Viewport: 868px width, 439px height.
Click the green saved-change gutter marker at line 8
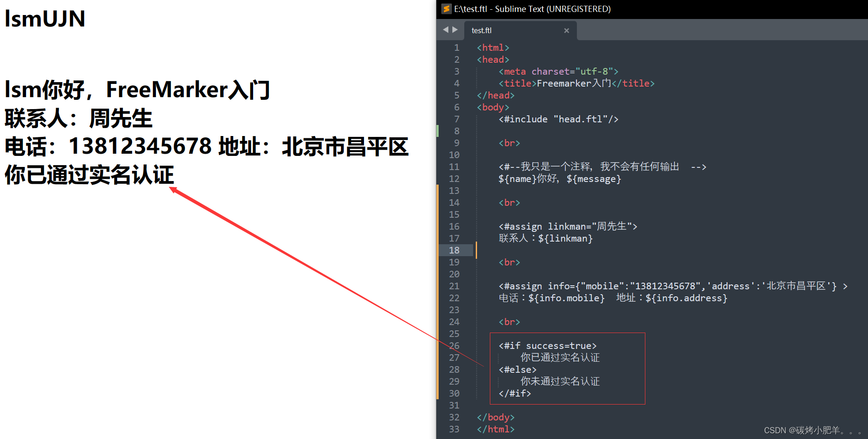coord(438,131)
